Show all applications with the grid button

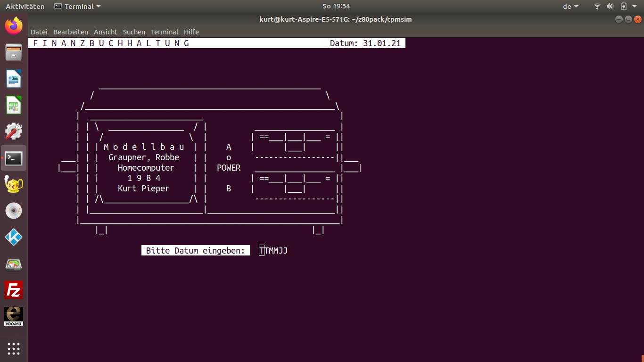(x=14, y=349)
